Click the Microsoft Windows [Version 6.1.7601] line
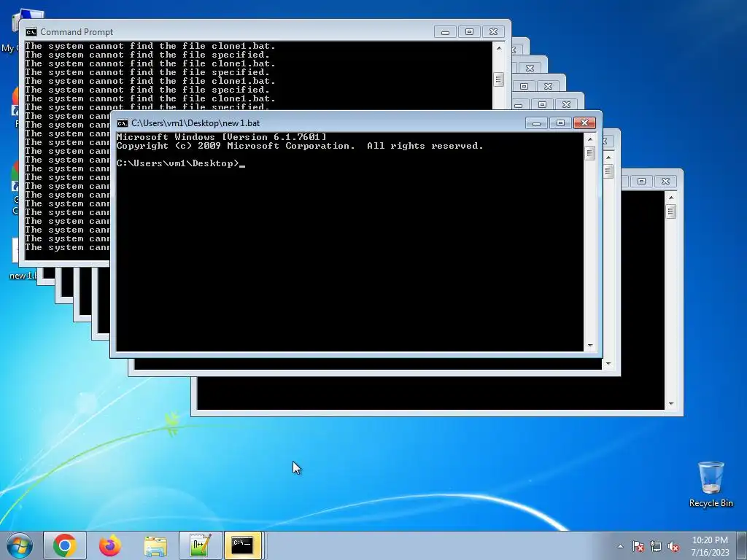 coord(222,137)
